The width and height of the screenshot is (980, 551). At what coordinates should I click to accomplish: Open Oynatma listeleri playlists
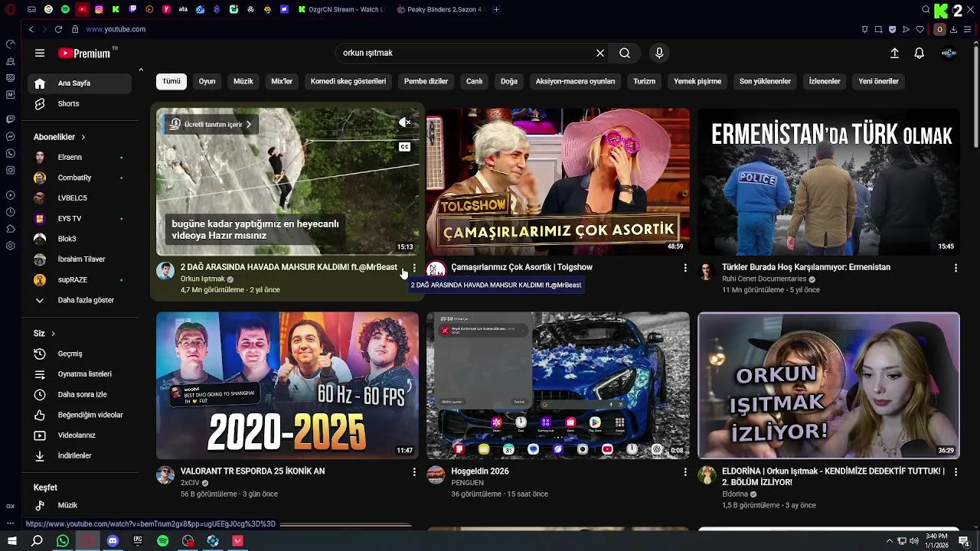(x=80, y=374)
